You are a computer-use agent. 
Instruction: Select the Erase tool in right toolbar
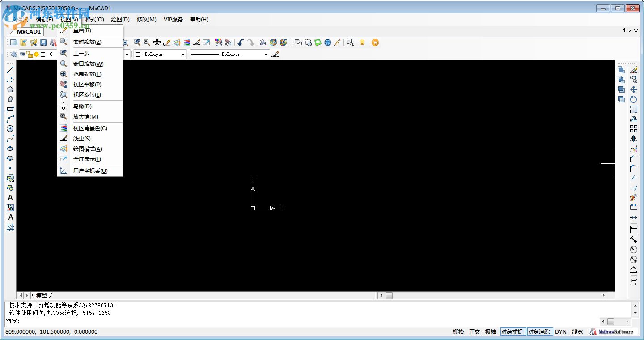click(634, 70)
